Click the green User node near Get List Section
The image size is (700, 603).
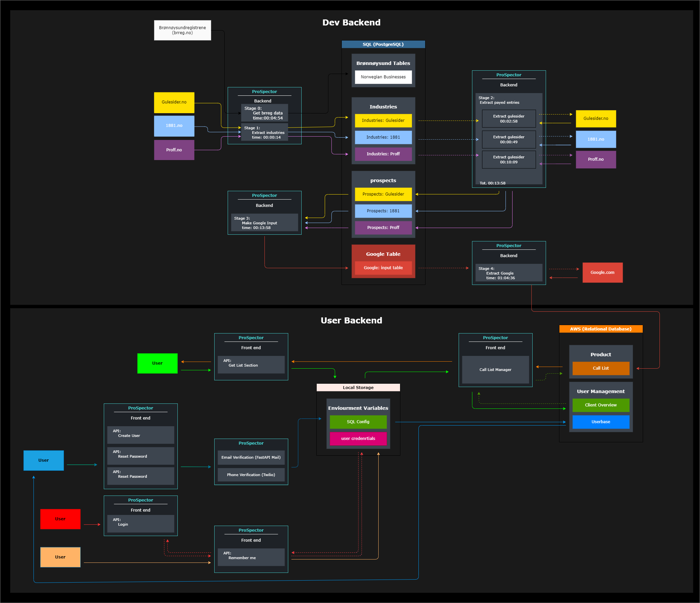tap(157, 363)
